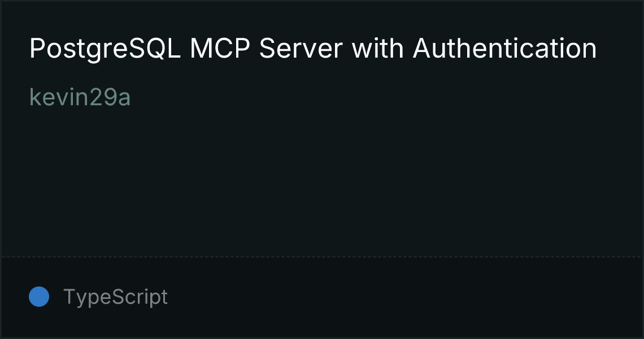Click the word PostgreSQL in the title
Screen dimensions: 644x339
point(105,49)
